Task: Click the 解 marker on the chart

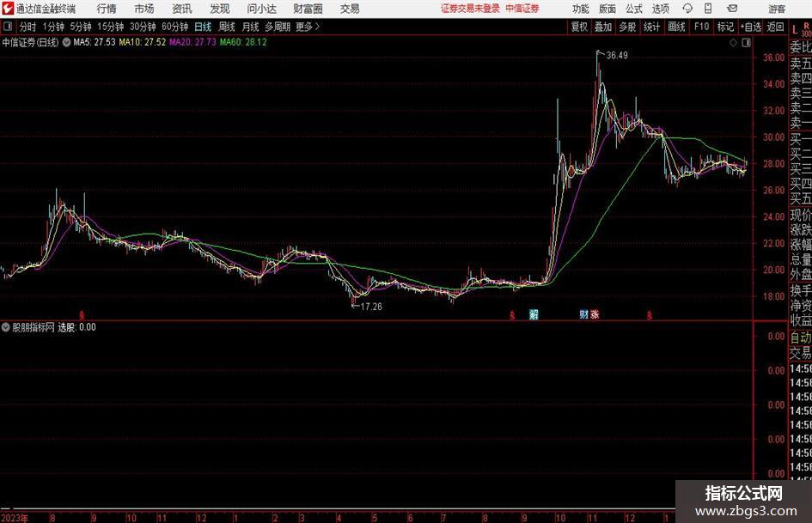Action: coord(534,314)
